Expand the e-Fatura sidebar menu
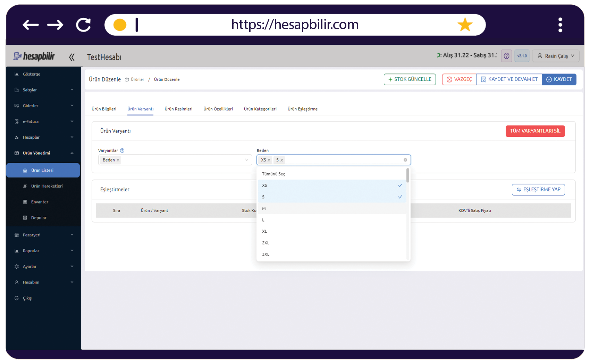 pyautogui.click(x=43, y=121)
